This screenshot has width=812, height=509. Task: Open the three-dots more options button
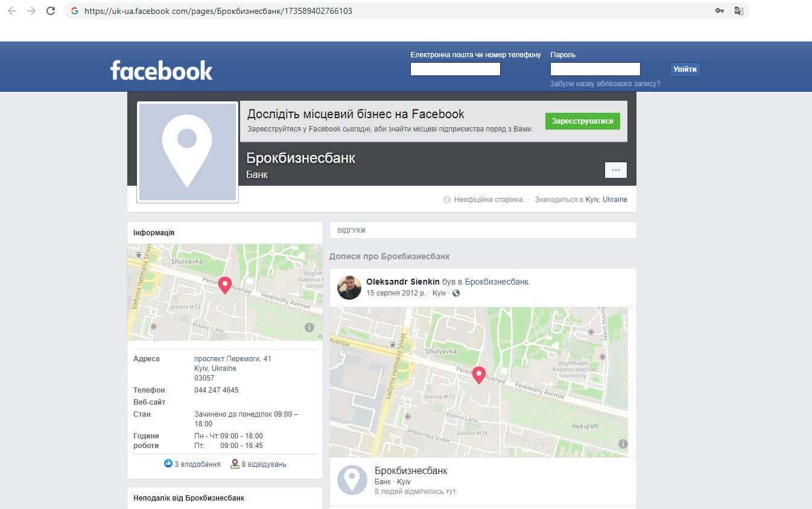click(616, 170)
